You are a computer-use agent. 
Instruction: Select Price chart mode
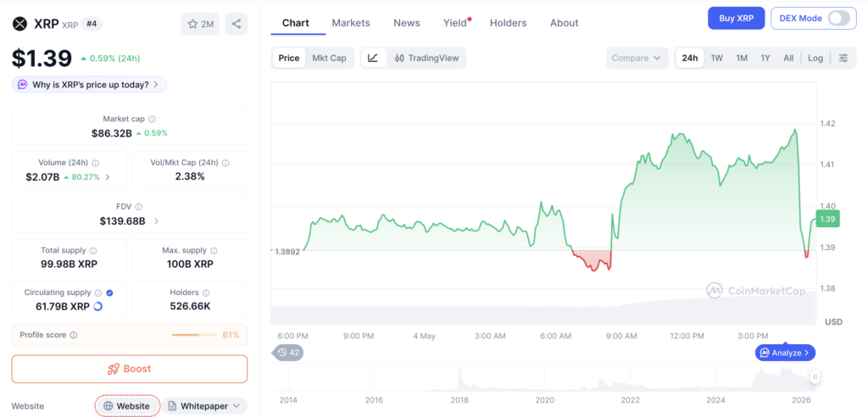tap(289, 58)
